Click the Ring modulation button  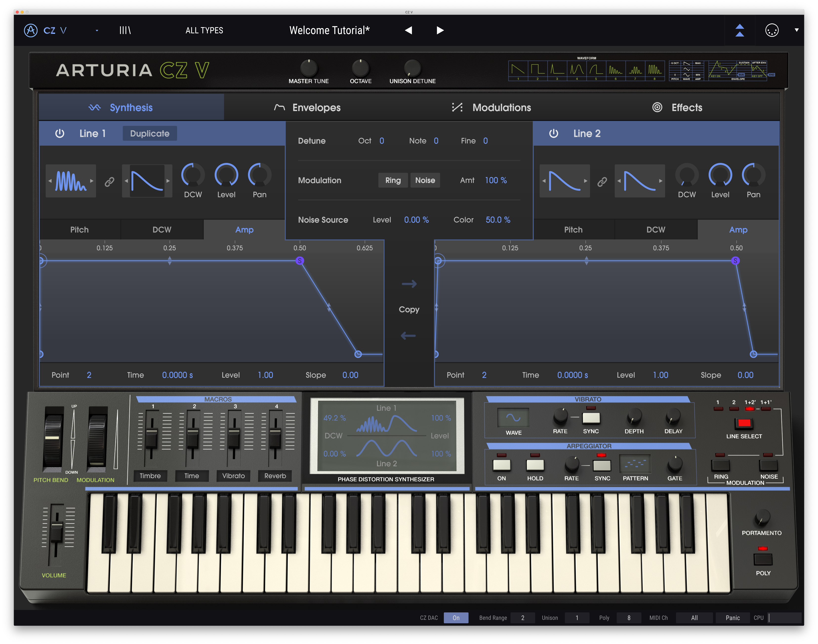[393, 180]
